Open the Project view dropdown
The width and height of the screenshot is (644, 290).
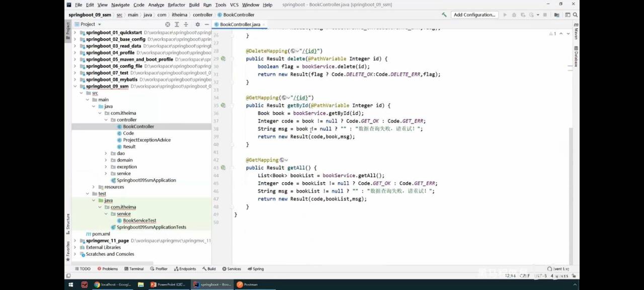click(x=88, y=24)
